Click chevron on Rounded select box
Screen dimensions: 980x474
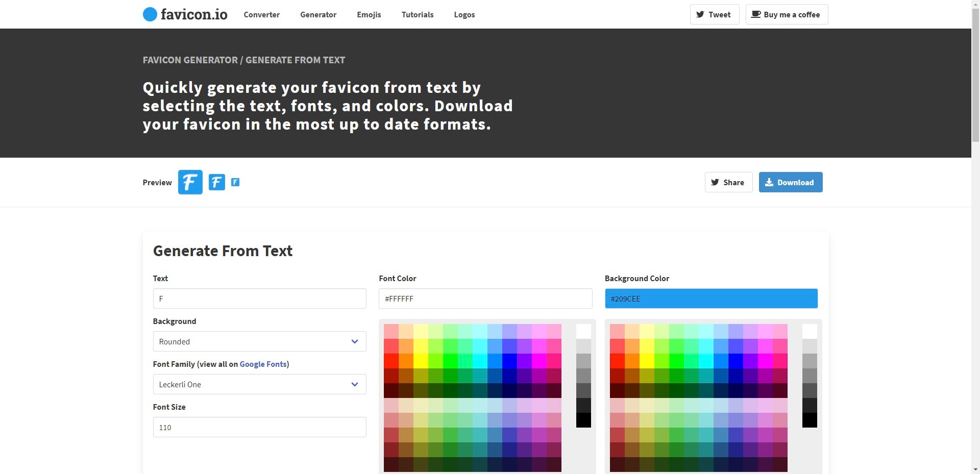point(355,341)
